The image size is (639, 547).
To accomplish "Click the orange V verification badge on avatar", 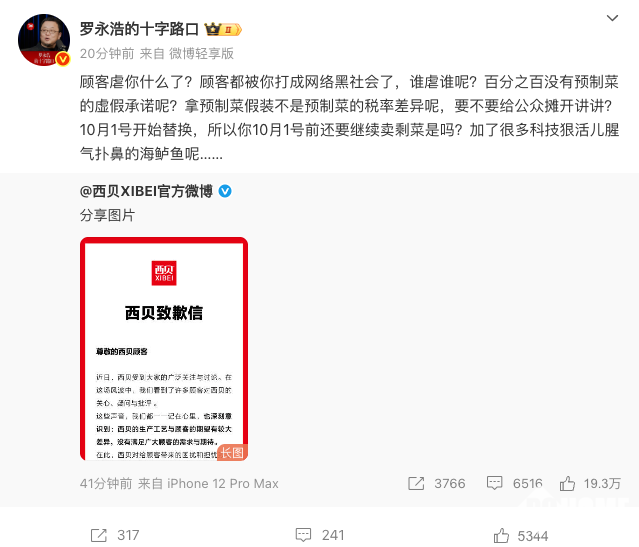I will pyautogui.click(x=63, y=60).
